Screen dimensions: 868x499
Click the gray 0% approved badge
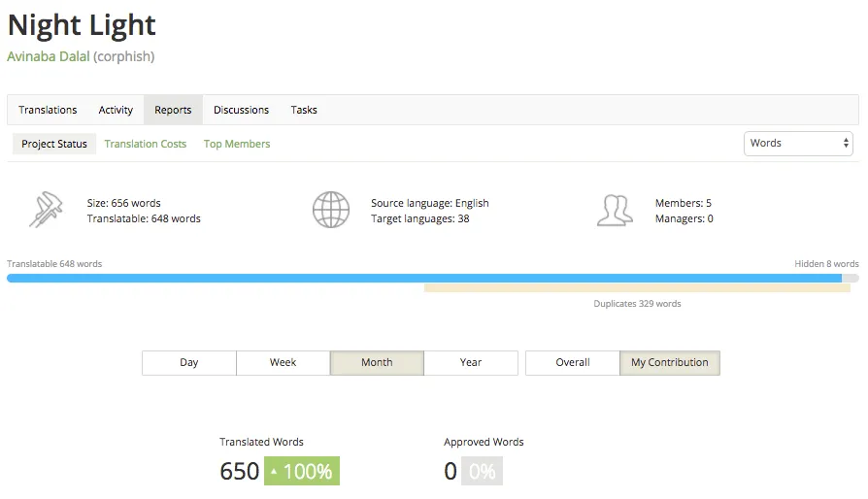pyautogui.click(x=482, y=471)
